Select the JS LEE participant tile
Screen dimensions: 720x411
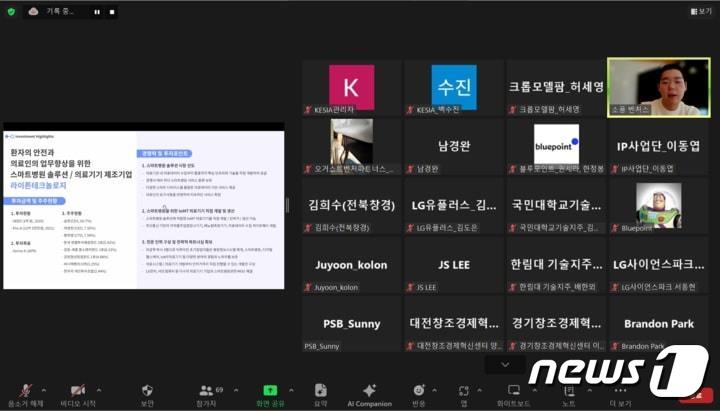(x=454, y=265)
